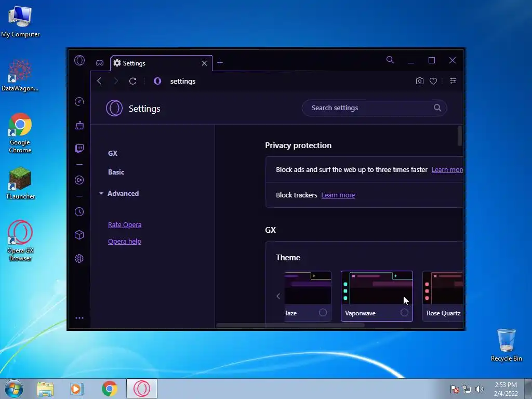The image size is (532, 399).
Task: Add page to bookmarks with heart icon
Action: (x=433, y=81)
